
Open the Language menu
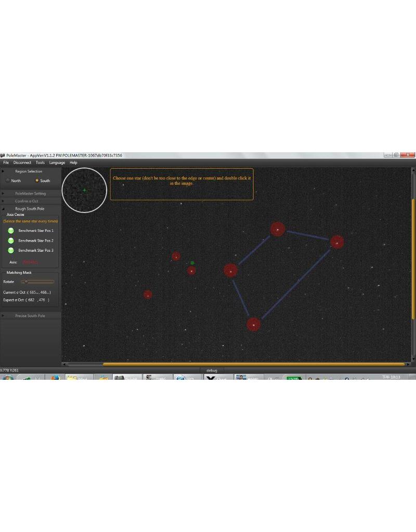[x=56, y=162]
